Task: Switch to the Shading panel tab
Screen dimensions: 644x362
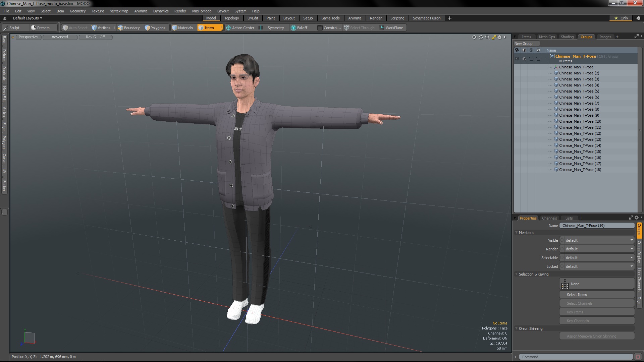Action: point(567,37)
